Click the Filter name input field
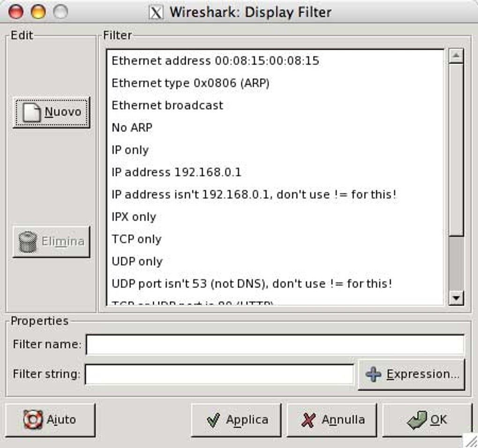The height and width of the screenshot is (448, 478). coord(275,345)
